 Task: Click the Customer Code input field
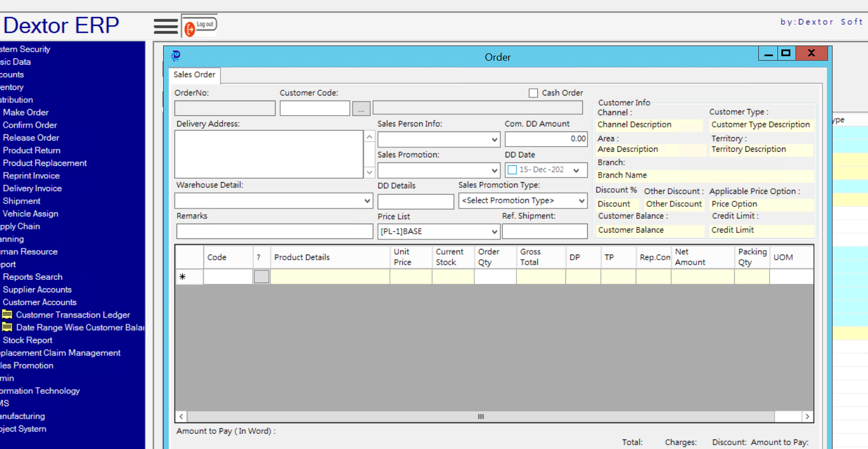tap(315, 108)
